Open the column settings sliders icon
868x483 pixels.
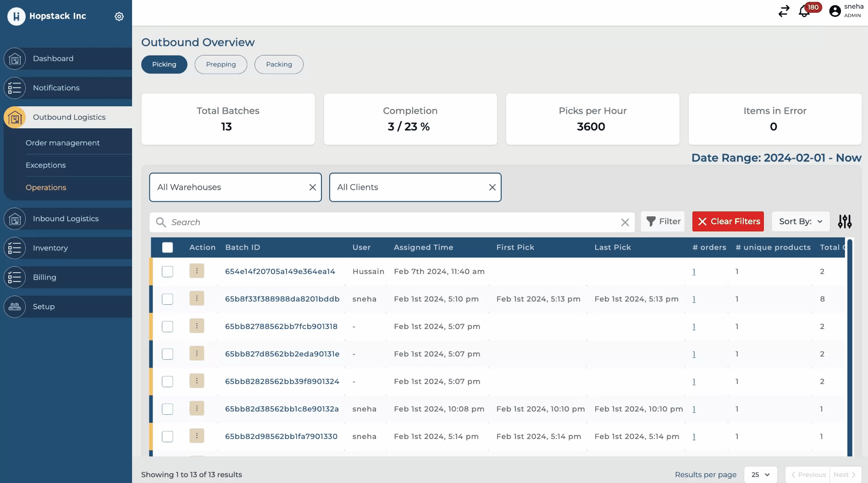pos(845,222)
